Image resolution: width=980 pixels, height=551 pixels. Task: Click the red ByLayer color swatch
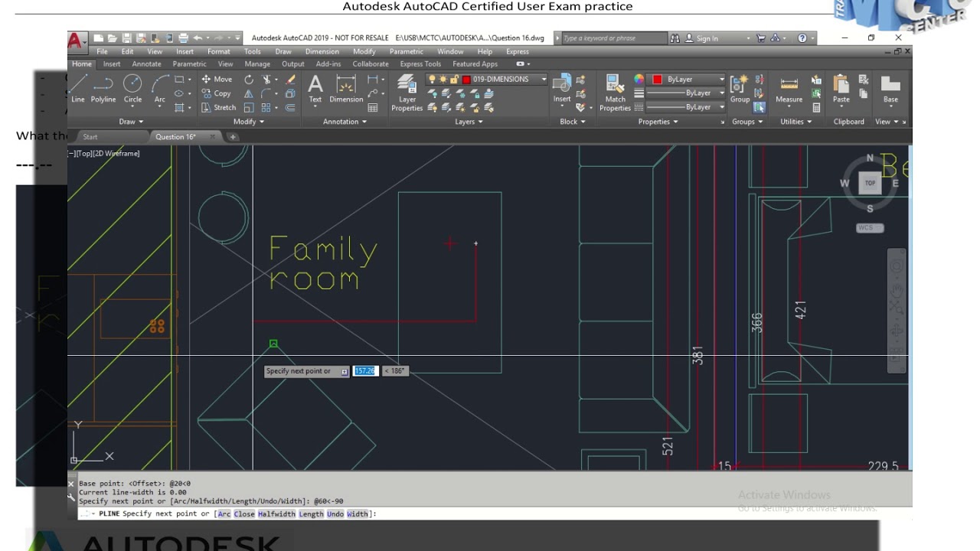click(x=657, y=80)
